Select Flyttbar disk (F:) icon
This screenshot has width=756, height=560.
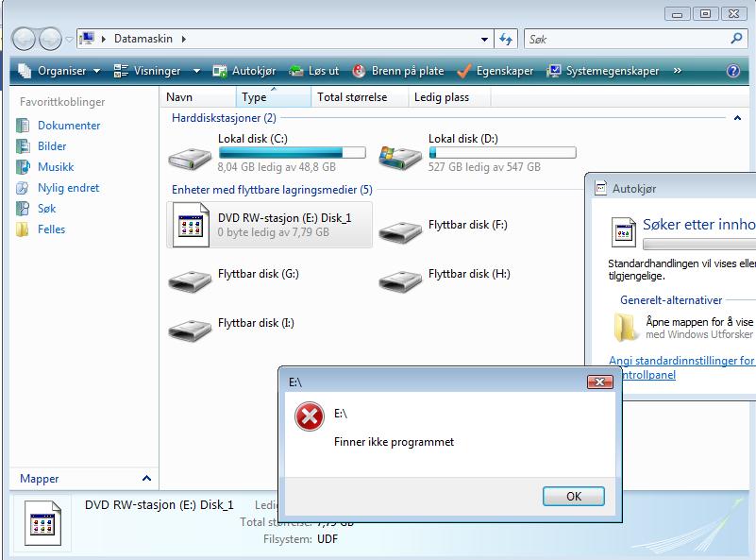click(x=400, y=232)
